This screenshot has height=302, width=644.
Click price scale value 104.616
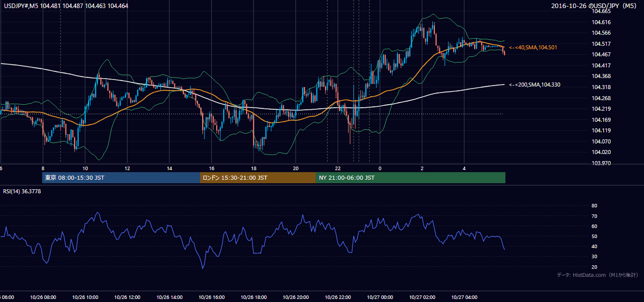(601, 22)
